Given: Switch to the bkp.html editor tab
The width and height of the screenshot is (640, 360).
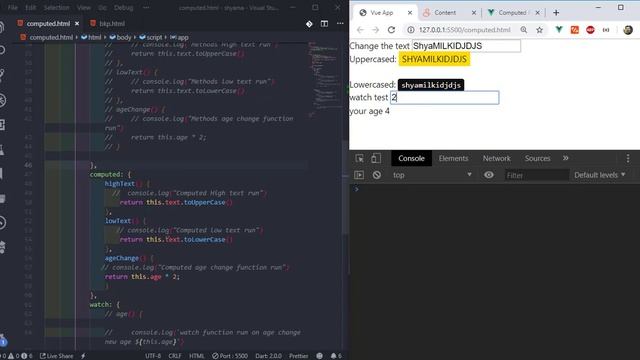Looking at the screenshot, I should pyautogui.click(x=107, y=24).
